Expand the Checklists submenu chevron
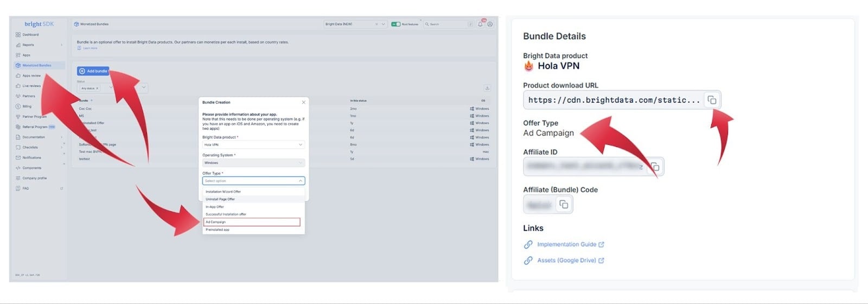 point(61,147)
